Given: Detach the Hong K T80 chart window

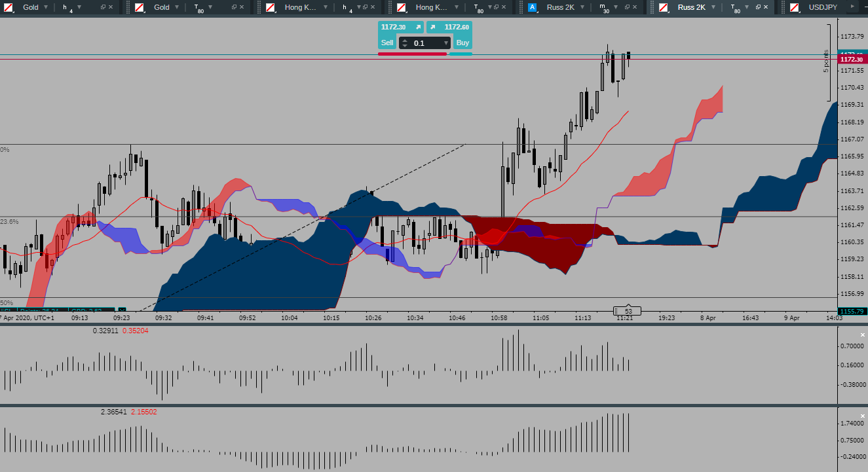Looking at the screenshot, I should coord(496,7).
